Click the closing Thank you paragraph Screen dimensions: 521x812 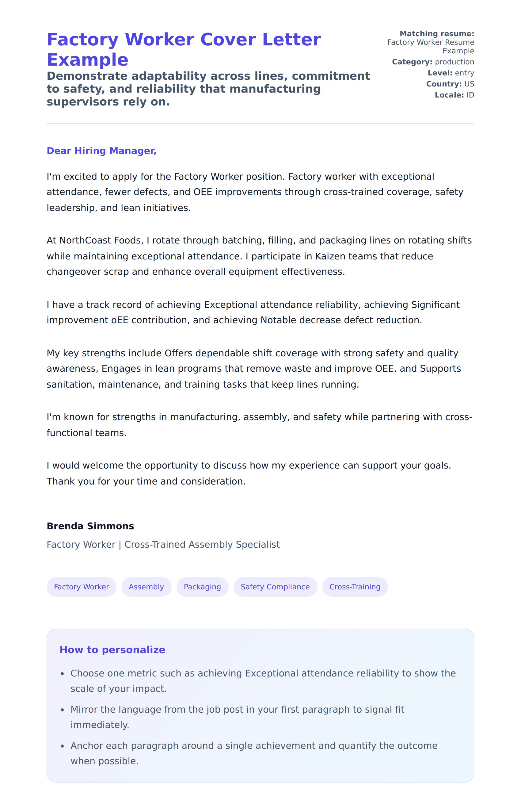click(x=249, y=473)
